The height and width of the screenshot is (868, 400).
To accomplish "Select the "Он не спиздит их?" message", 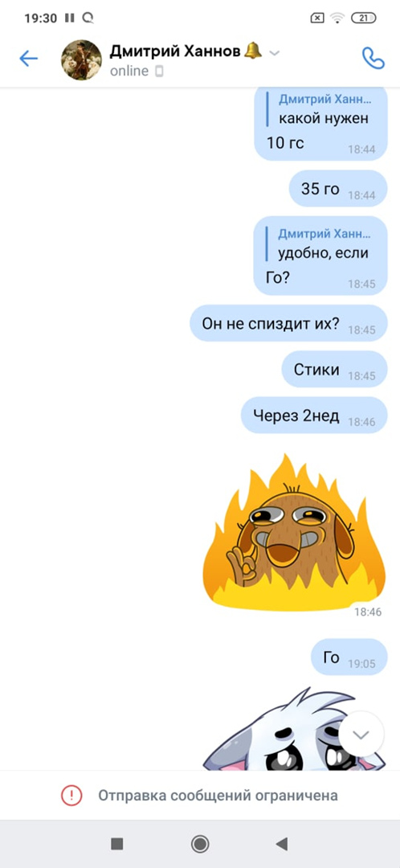I will [288, 323].
